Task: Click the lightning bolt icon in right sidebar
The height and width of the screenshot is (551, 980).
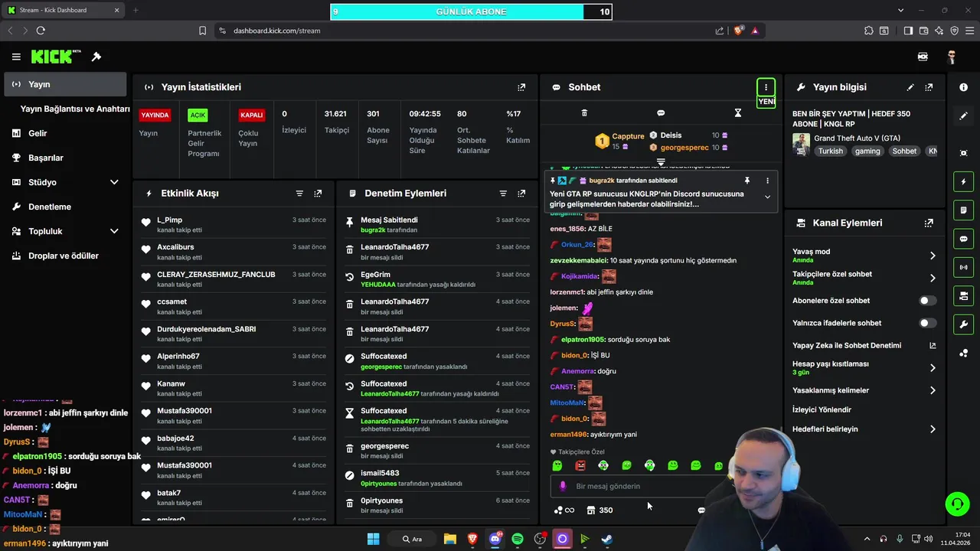Action: pyautogui.click(x=963, y=182)
